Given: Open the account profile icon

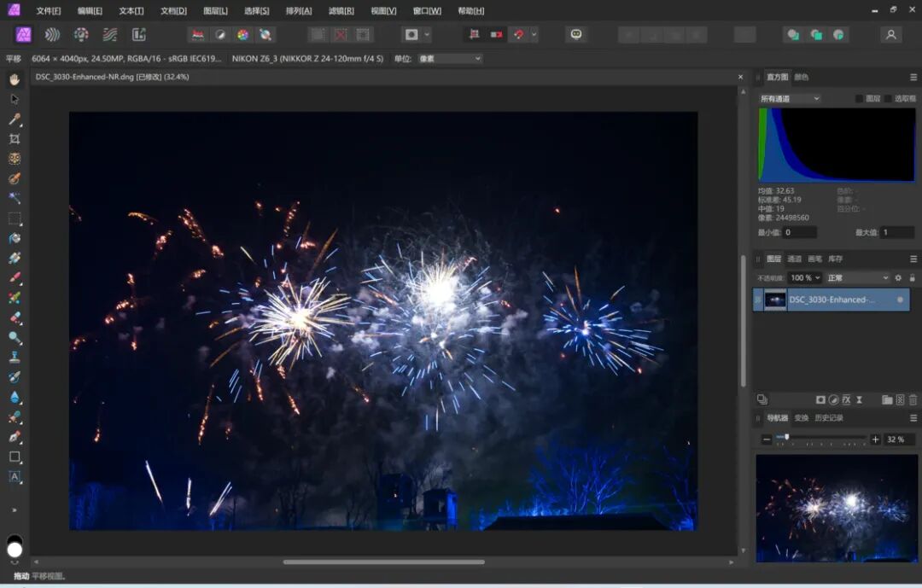Looking at the screenshot, I should [890, 35].
